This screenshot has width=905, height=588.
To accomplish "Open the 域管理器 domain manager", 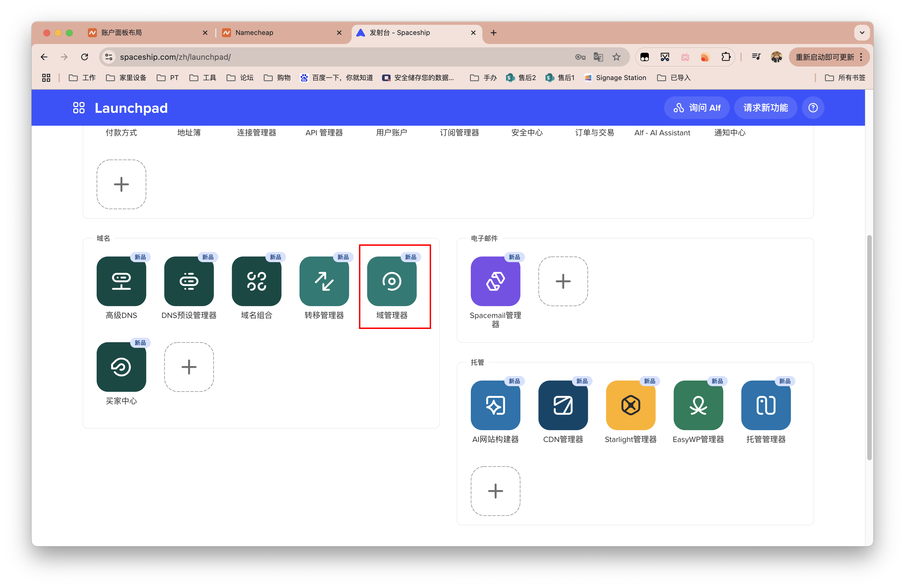I will pyautogui.click(x=392, y=281).
